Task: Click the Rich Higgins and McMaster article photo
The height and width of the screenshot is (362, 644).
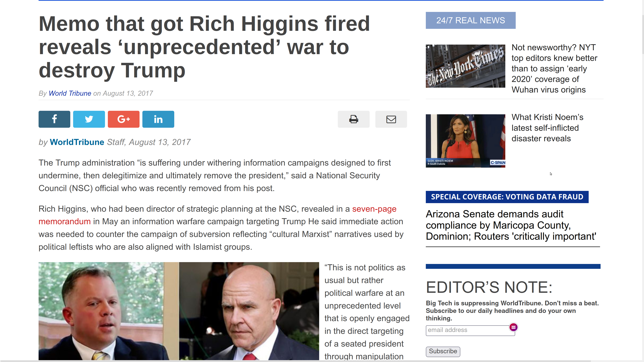Action: pyautogui.click(x=179, y=311)
